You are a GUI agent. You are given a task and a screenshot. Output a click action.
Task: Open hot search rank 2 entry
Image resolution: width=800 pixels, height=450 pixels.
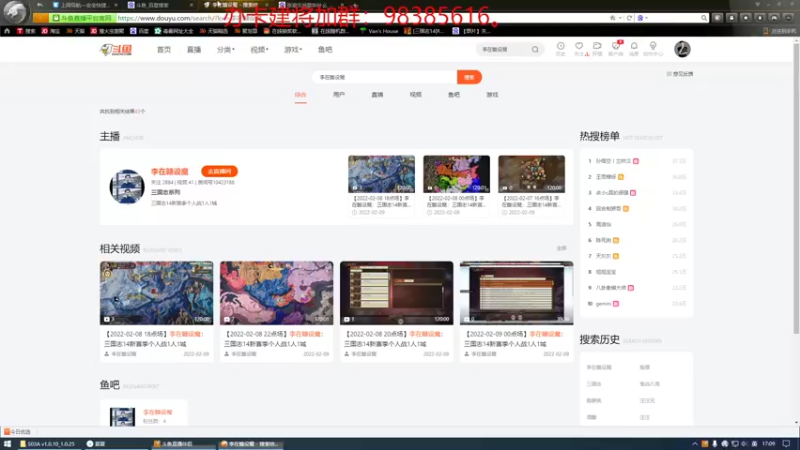(x=606, y=177)
